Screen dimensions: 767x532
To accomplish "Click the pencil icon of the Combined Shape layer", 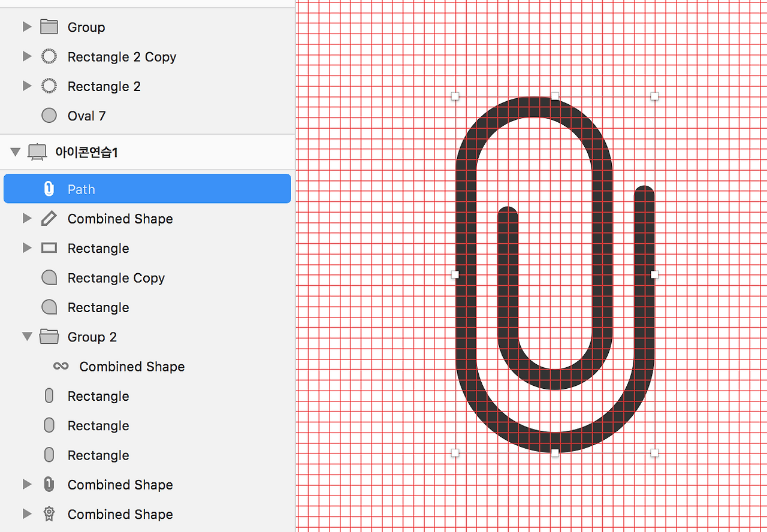I will coord(49,219).
